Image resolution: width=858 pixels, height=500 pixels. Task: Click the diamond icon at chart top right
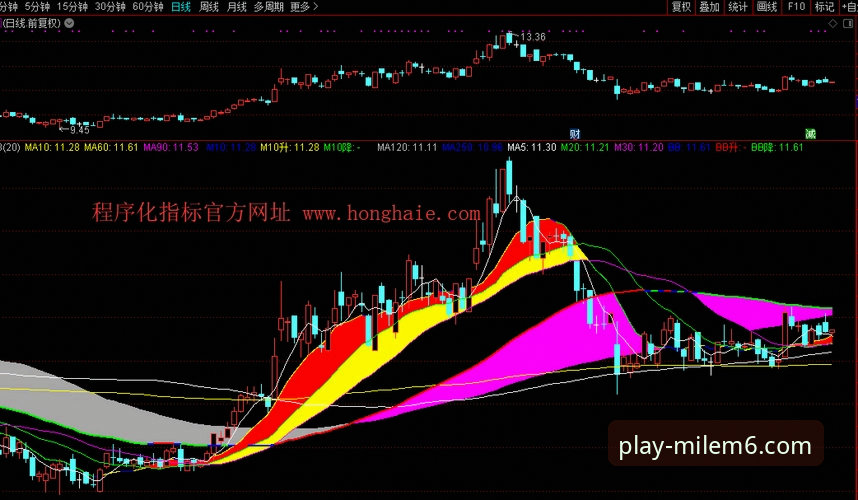[x=833, y=24]
